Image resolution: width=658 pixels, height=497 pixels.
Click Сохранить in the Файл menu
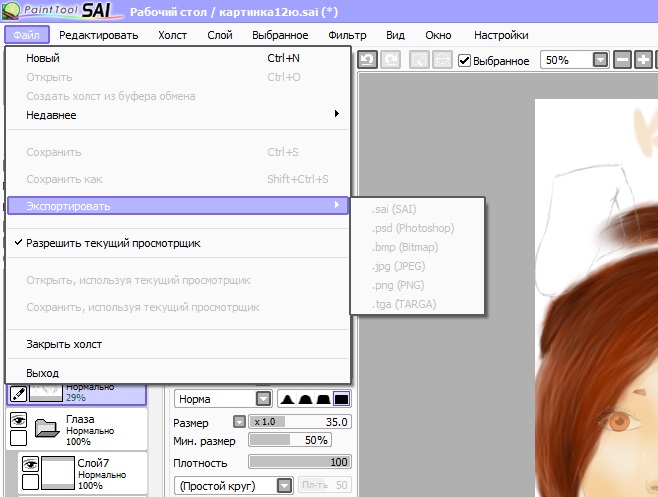pos(178,152)
